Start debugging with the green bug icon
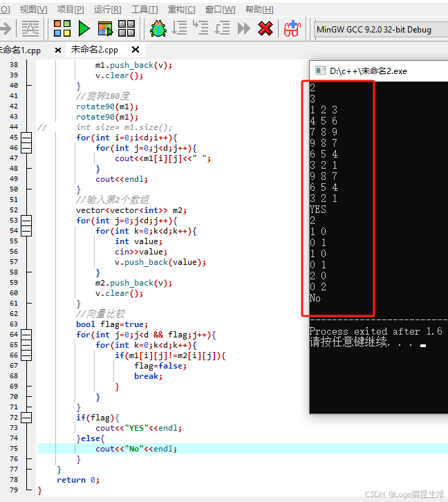The height and width of the screenshot is (502, 448). coord(158,28)
